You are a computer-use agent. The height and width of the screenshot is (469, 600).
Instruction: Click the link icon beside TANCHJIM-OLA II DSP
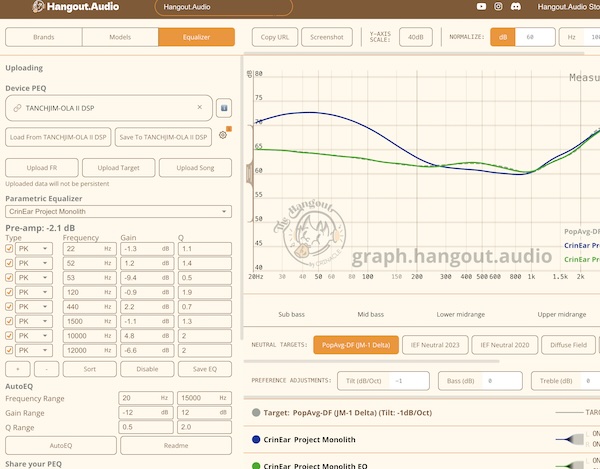coord(17,108)
